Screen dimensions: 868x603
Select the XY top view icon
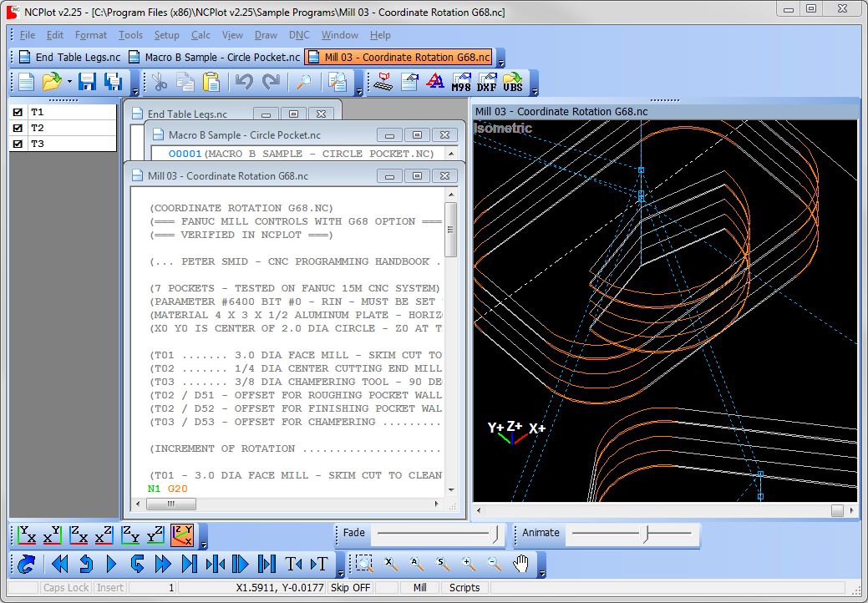(x=26, y=535)
